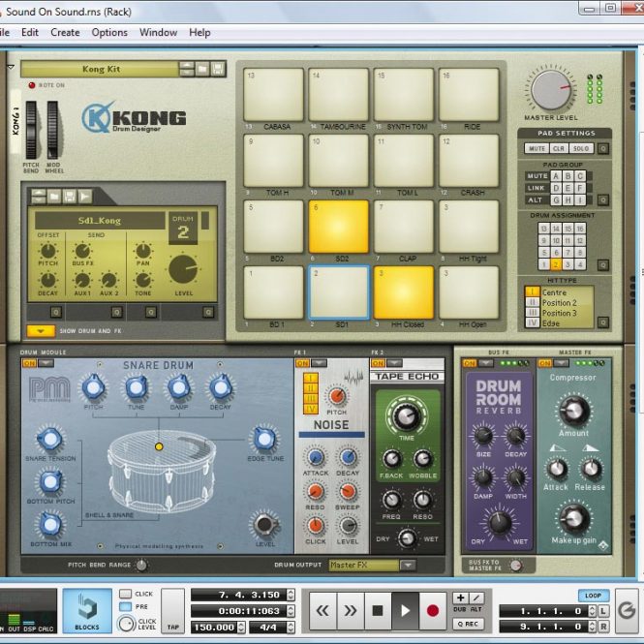The image size is (644, 644).
Task: Select hit type IV Edge
Action: 533,322
